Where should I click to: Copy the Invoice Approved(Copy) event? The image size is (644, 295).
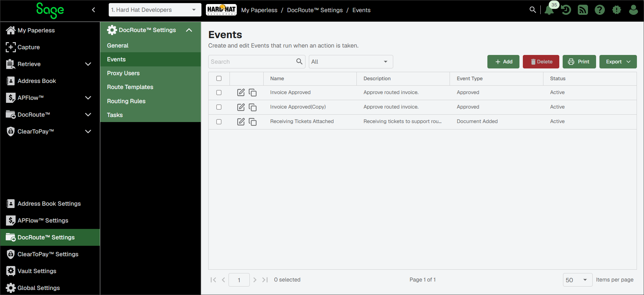(x=253, y=107)
